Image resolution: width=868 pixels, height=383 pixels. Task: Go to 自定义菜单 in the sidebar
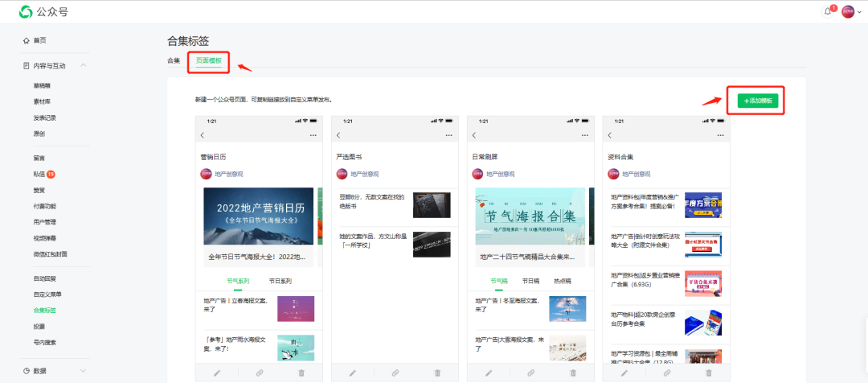click(x=47, y=294)
